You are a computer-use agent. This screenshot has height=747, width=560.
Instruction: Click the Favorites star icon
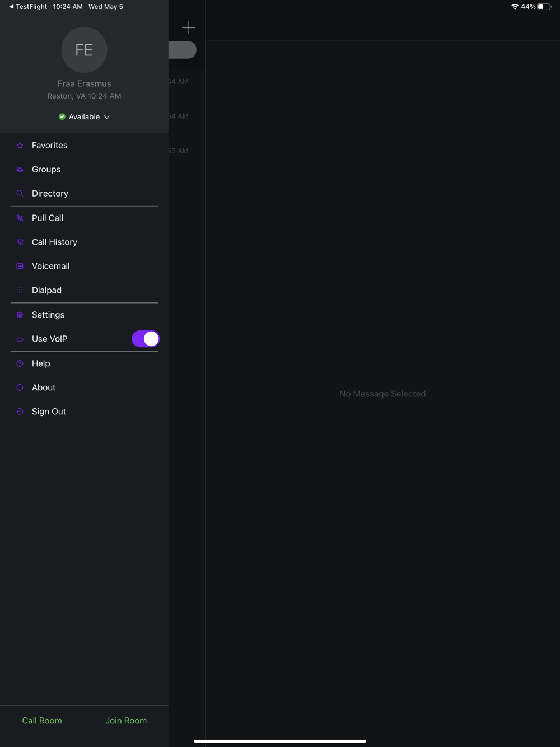coord(20,146)
